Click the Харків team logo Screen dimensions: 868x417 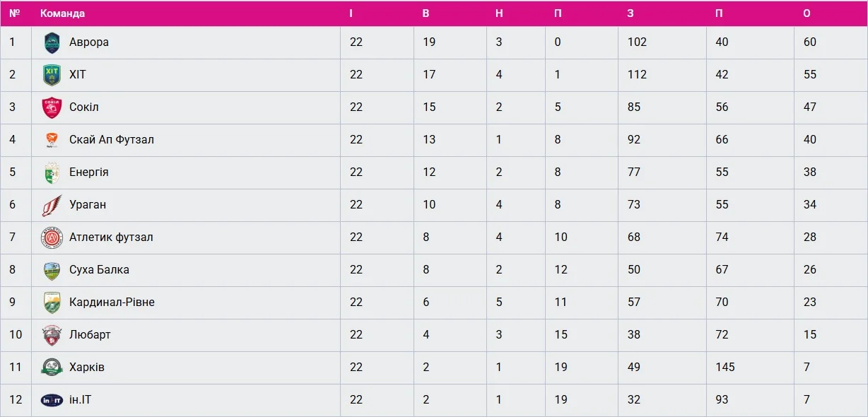pos(52,368)
